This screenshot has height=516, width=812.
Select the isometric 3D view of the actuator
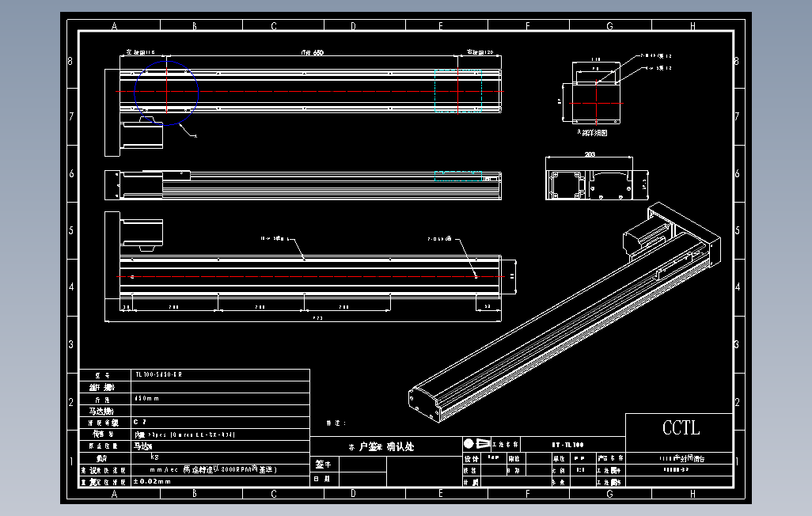pos(564,312)
